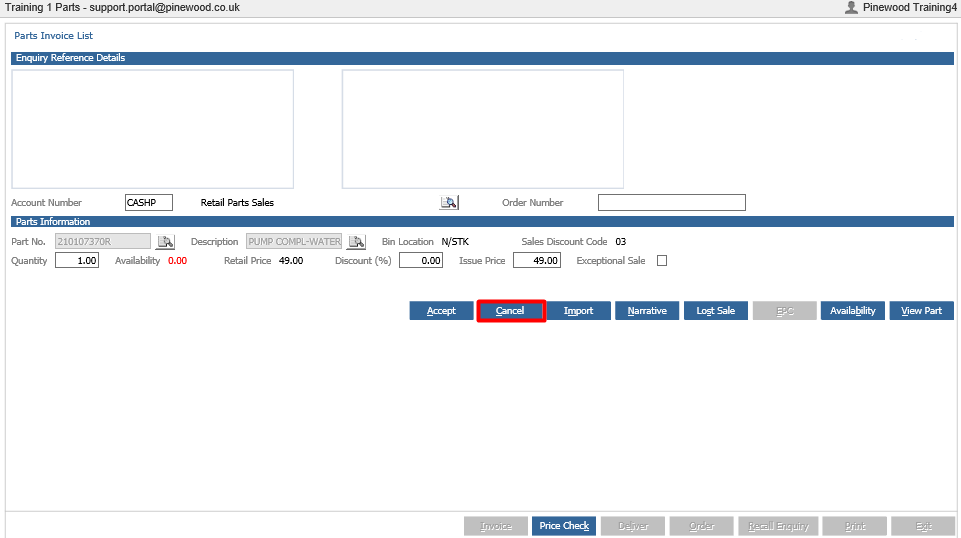Click the Import button
Screen dimensions: 961x538
tap(579, 311)
